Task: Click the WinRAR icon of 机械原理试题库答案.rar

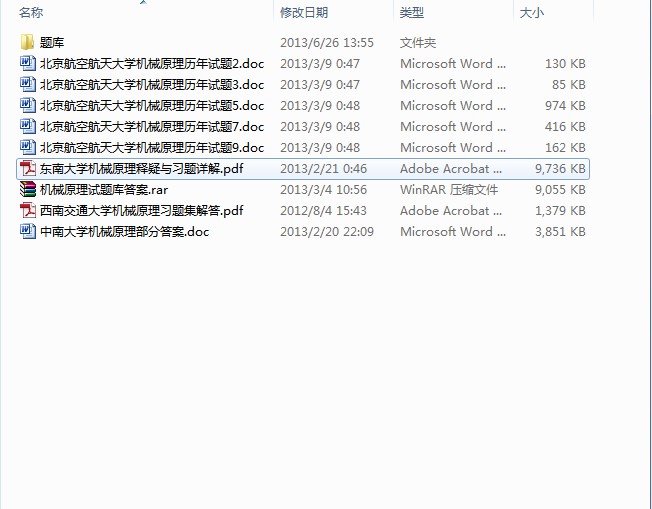Action: click(x=28, y=190)
